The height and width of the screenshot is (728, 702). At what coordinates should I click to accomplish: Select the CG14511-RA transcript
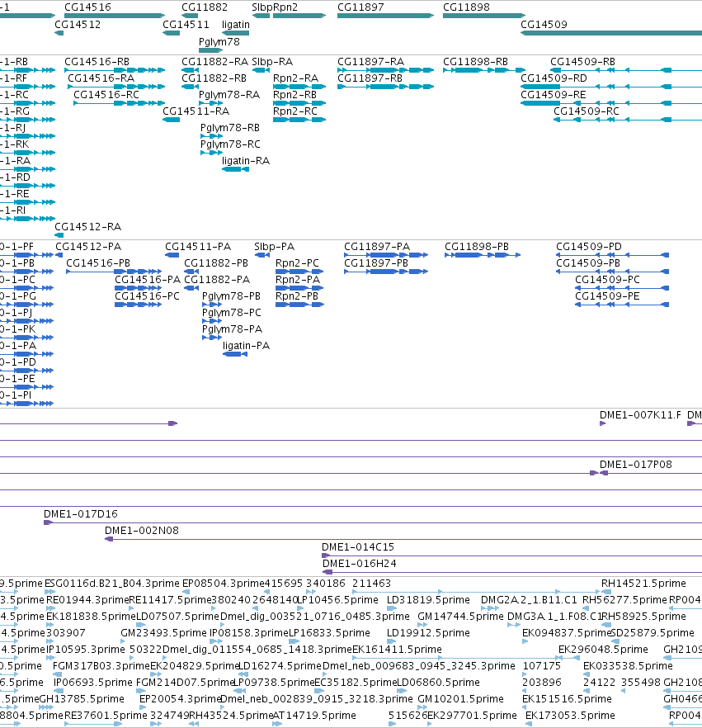pos(196,111)
